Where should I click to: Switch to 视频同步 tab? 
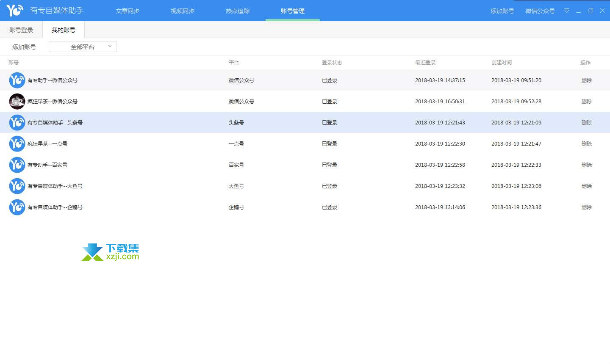pyautogui.click(x=183, y=11)
